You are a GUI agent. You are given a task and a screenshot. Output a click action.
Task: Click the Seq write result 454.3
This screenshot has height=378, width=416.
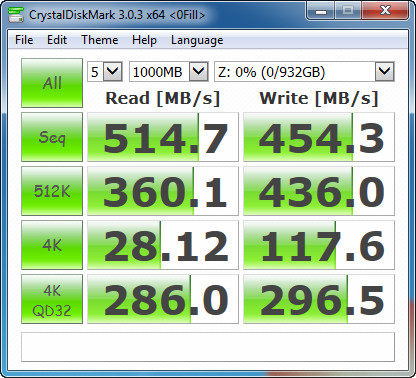coord(319,137)
